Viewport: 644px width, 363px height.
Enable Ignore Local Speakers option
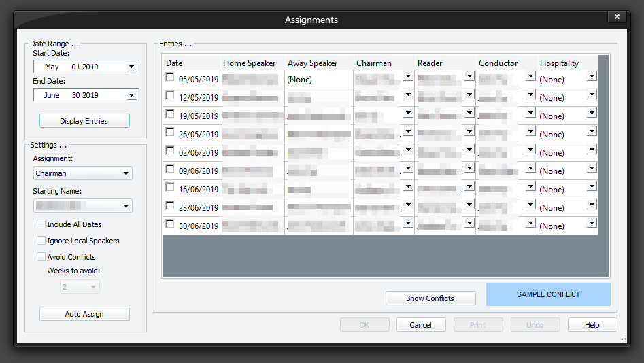41,241
